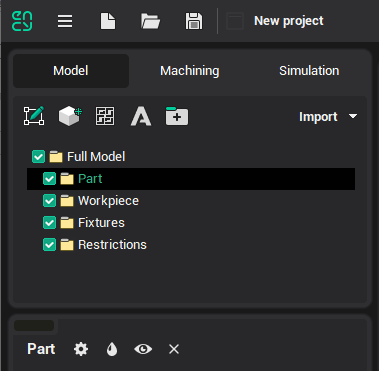Click the New project title
Screen dimensions: 379x371
[x=289, y=21]
